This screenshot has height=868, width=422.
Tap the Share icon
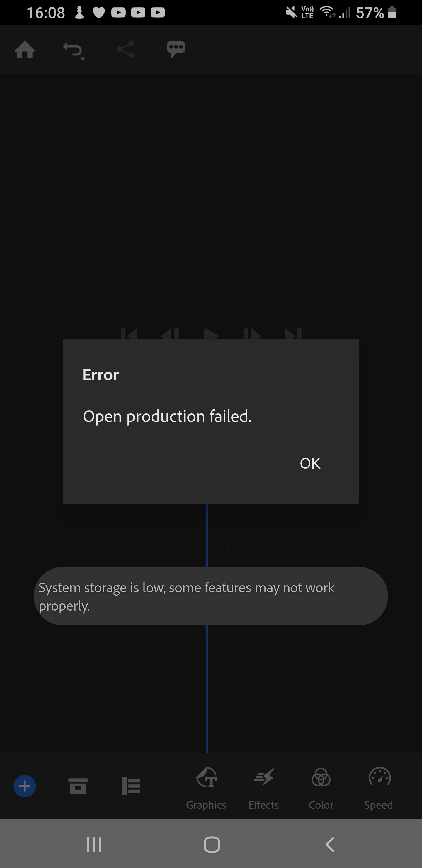pos(125,50)
